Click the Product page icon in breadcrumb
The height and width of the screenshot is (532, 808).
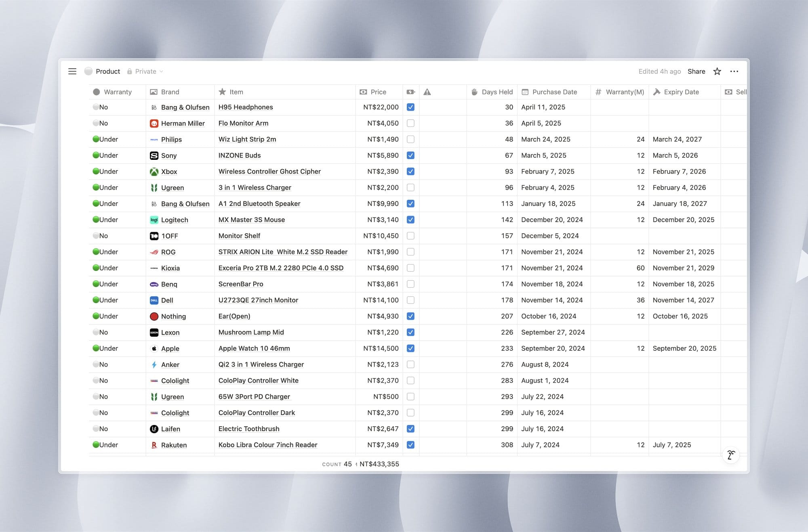click(88, 71)
